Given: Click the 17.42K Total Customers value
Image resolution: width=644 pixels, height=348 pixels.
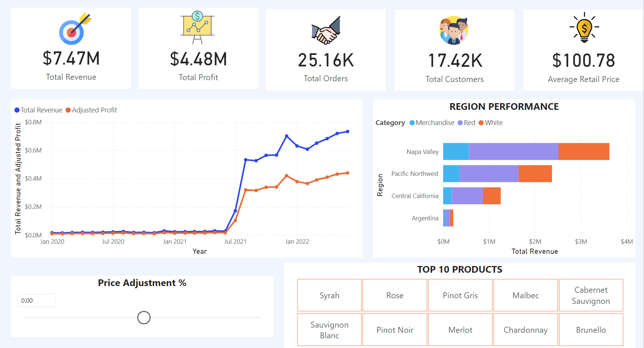Looking at the screenshot, I should [x=455, y=60].
